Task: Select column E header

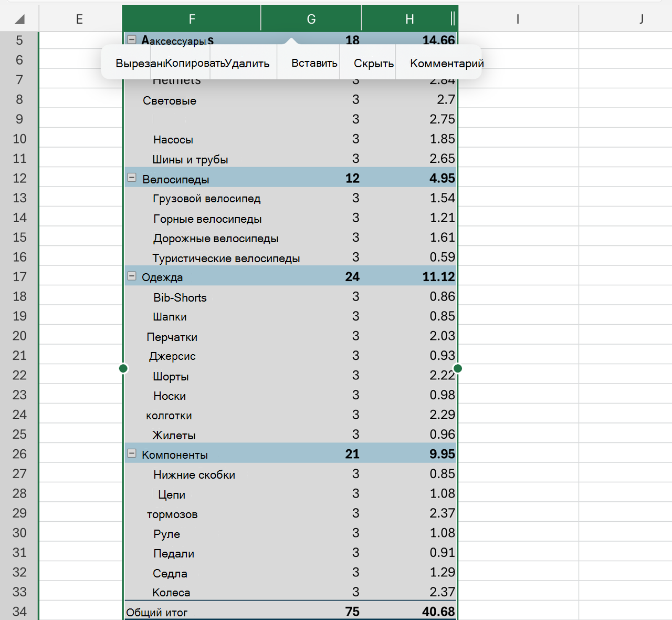Action: 79,19
